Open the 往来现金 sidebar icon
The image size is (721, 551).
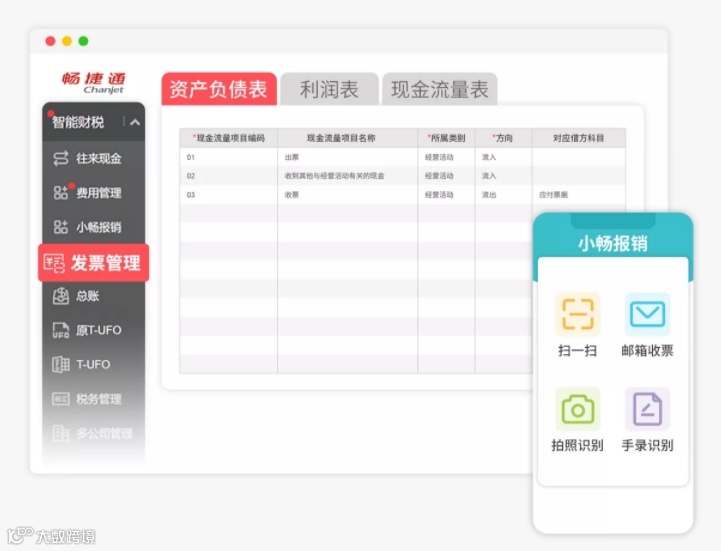[x=61, y=158]
